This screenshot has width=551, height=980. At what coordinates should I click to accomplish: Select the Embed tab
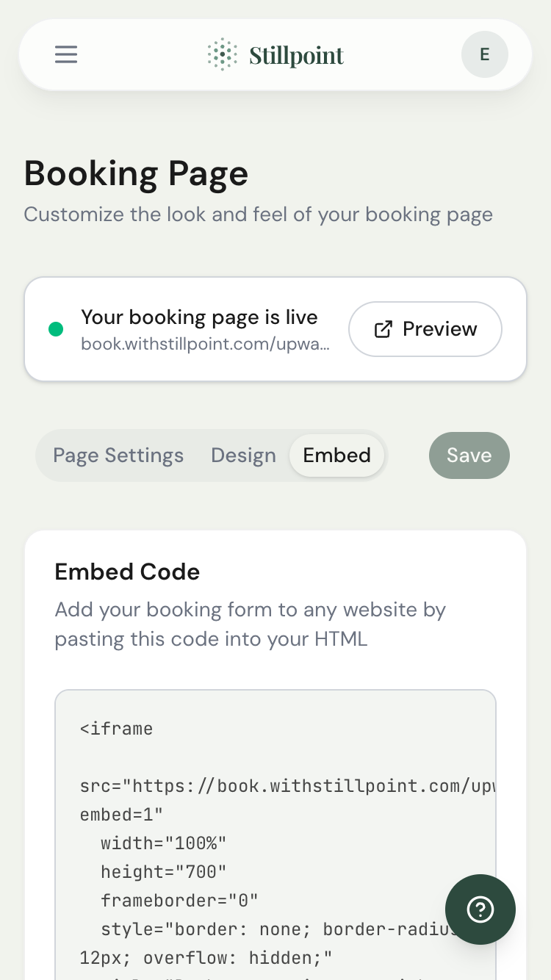point(336,455)
